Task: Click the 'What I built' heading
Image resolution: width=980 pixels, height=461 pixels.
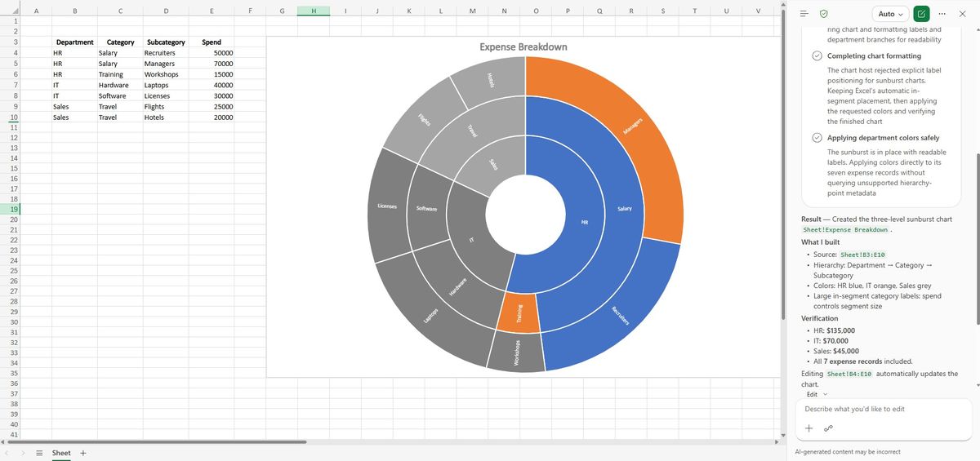Action: 820,242
